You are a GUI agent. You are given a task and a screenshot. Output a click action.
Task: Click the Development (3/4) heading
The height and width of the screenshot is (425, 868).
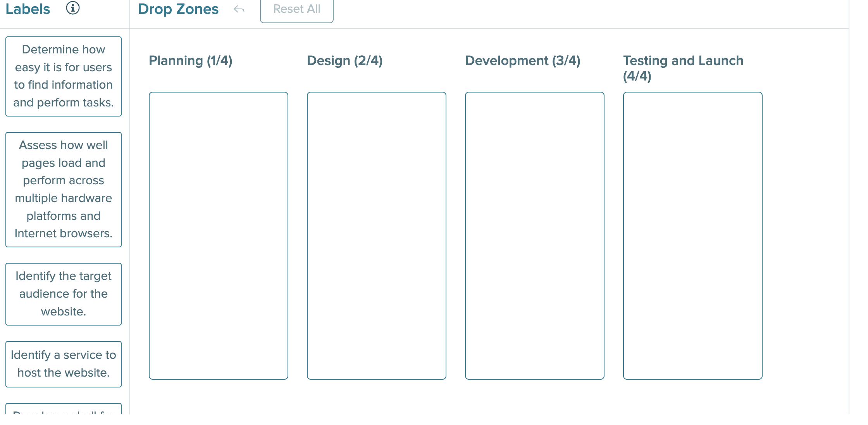(x=522, y=60)
